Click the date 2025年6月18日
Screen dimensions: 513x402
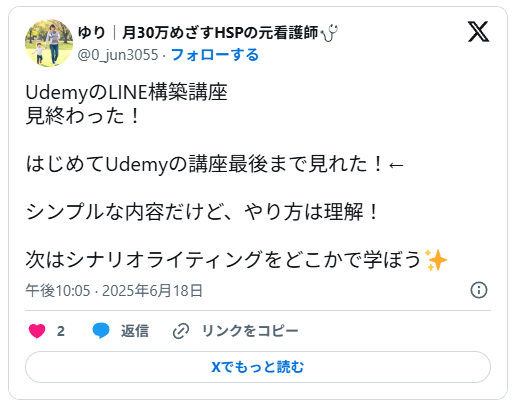pos(152,290)
